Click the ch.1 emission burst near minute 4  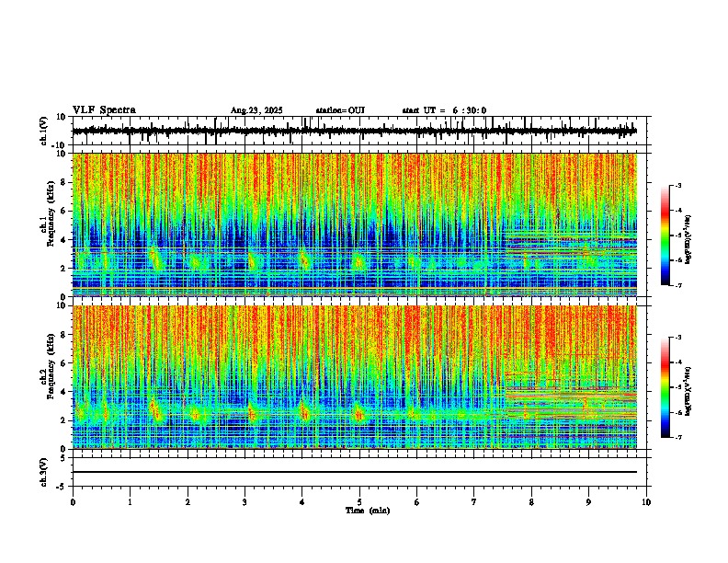[x=303, y=259]
